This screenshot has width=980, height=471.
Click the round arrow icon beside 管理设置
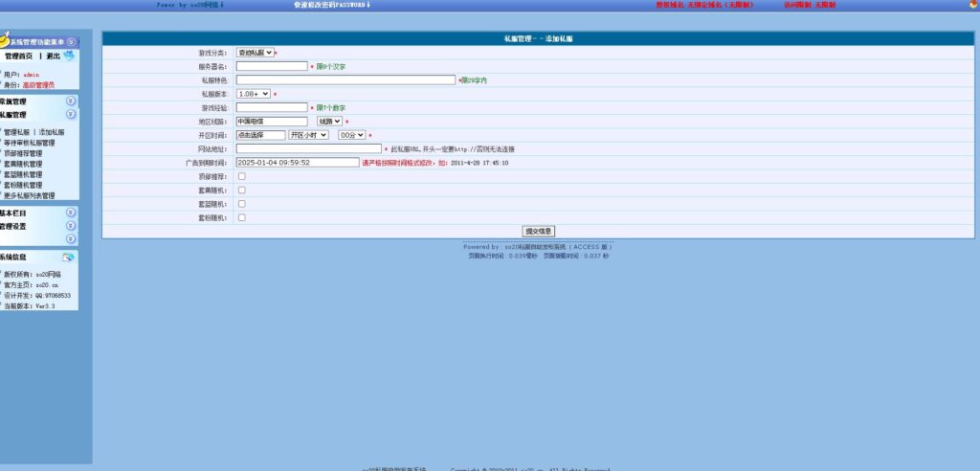pyautogui.click(x=70, y=226)
